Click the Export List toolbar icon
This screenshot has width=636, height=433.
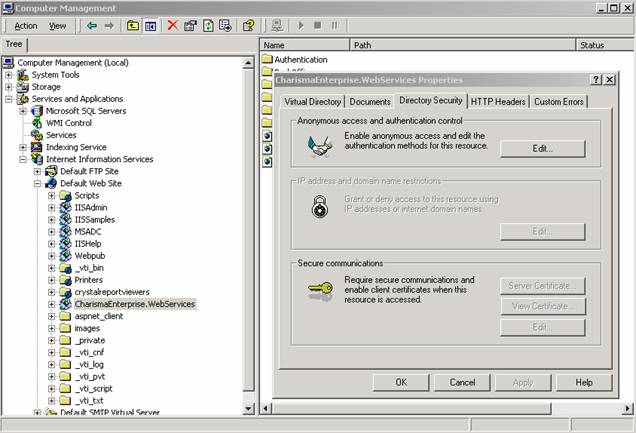(x=226, y=26)
